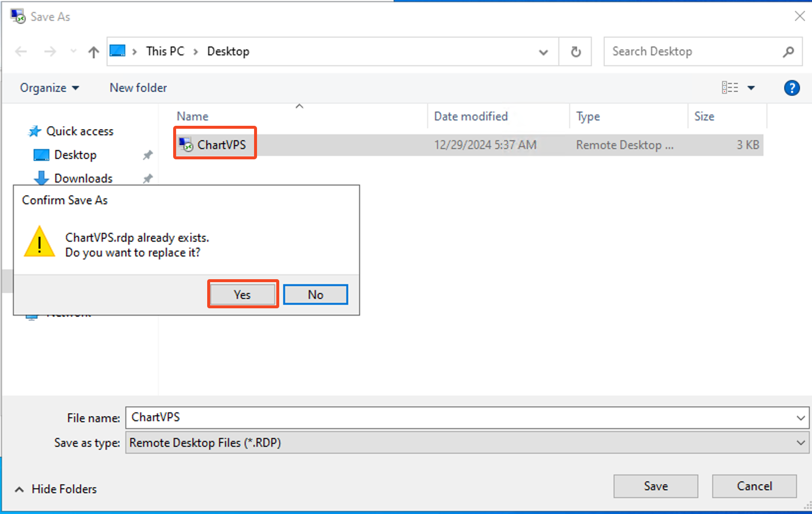This screenshot has height=514, width=812.
Task: Click the Back arrow navigation icon
Action: [x=21, y=52]
